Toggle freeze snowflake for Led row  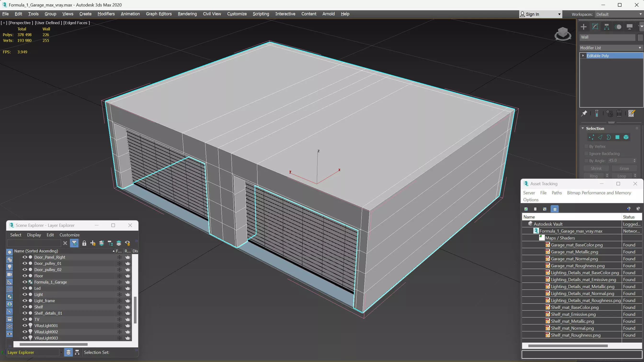click(x=119, y=288)
